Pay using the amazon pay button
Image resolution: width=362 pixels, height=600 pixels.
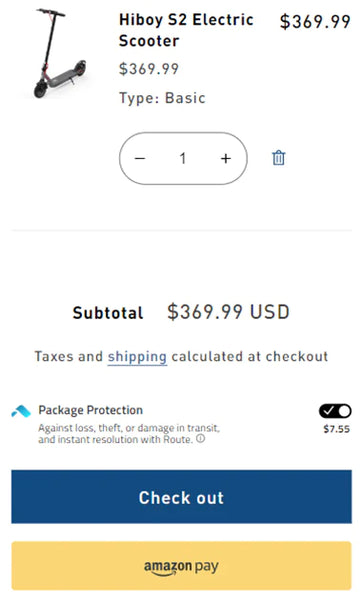(x=181, y=566)
